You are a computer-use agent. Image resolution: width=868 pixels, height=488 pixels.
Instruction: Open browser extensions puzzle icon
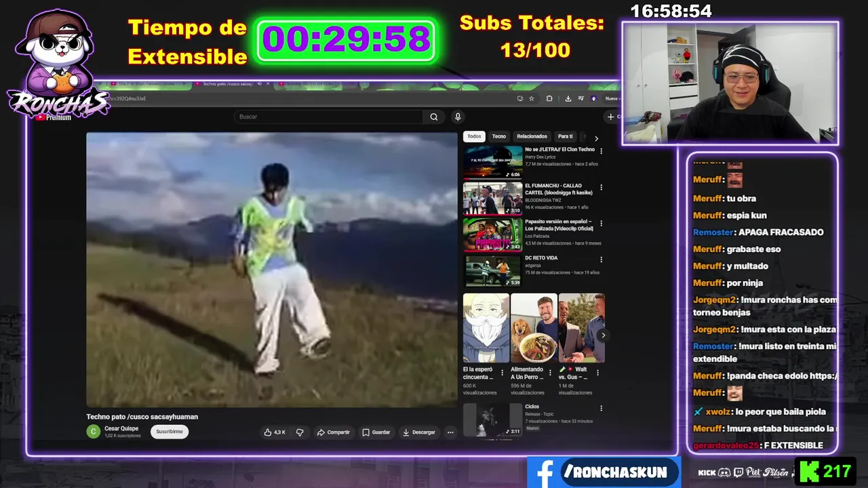pos(549,98)
